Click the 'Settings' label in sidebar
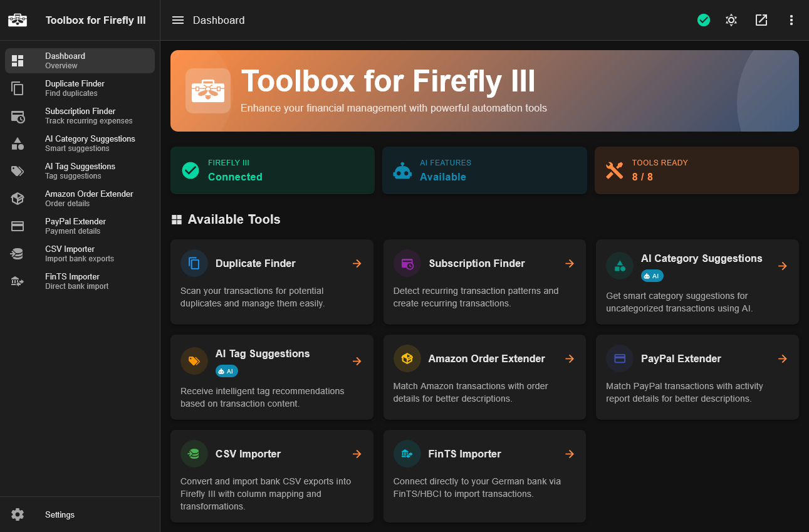 (60, 514)
